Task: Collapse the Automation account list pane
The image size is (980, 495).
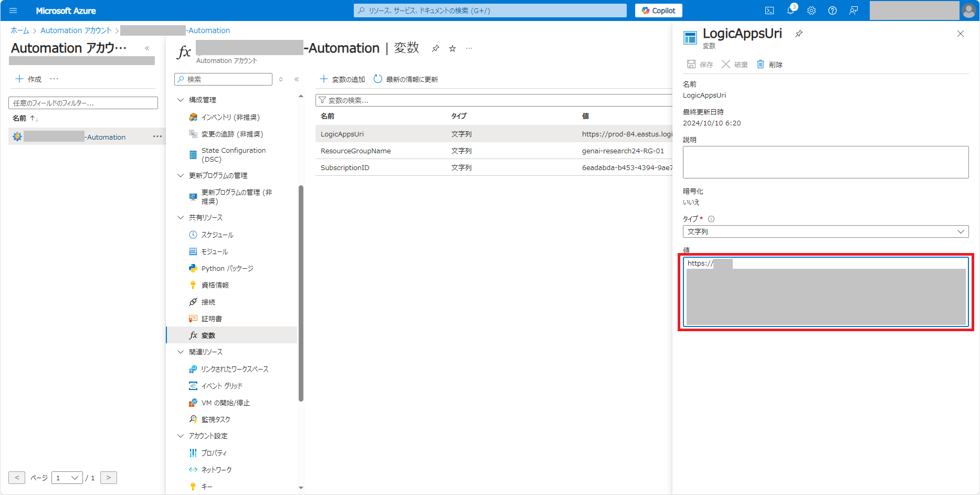Action: [147, 48]
